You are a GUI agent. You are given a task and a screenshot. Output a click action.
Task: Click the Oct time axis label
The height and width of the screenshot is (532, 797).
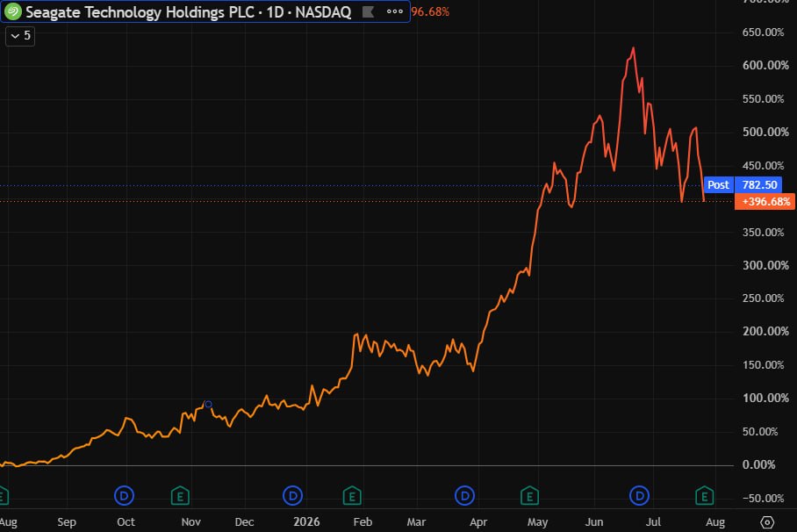(126, 522)
